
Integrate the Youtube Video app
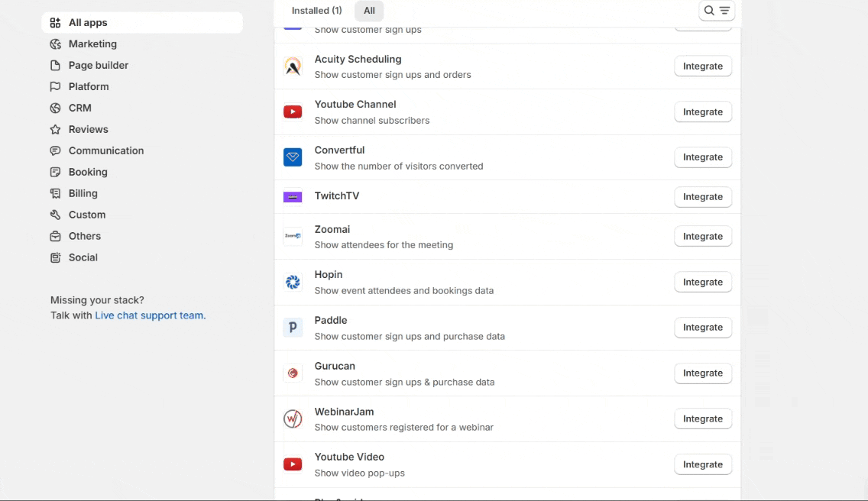tap(702, 464)
